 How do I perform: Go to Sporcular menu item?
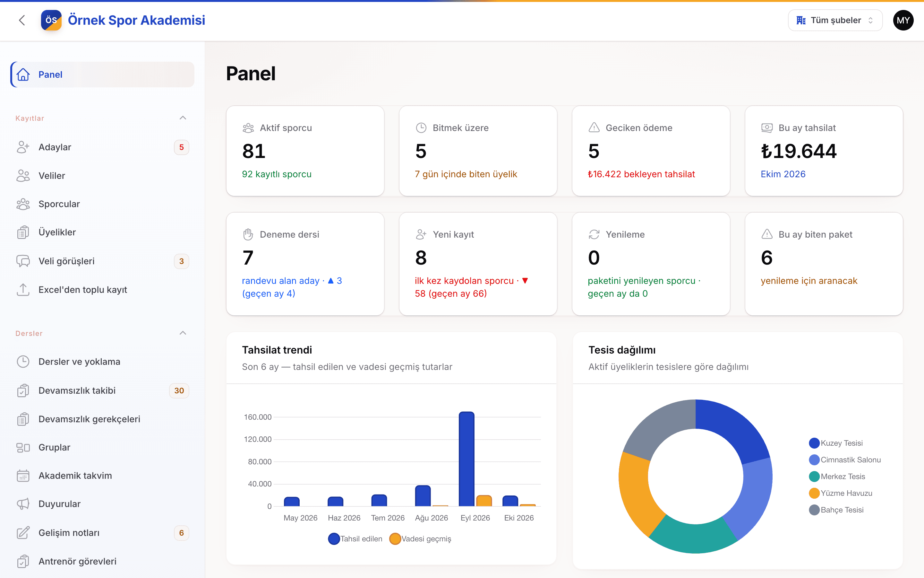click(x=102, y=204)
